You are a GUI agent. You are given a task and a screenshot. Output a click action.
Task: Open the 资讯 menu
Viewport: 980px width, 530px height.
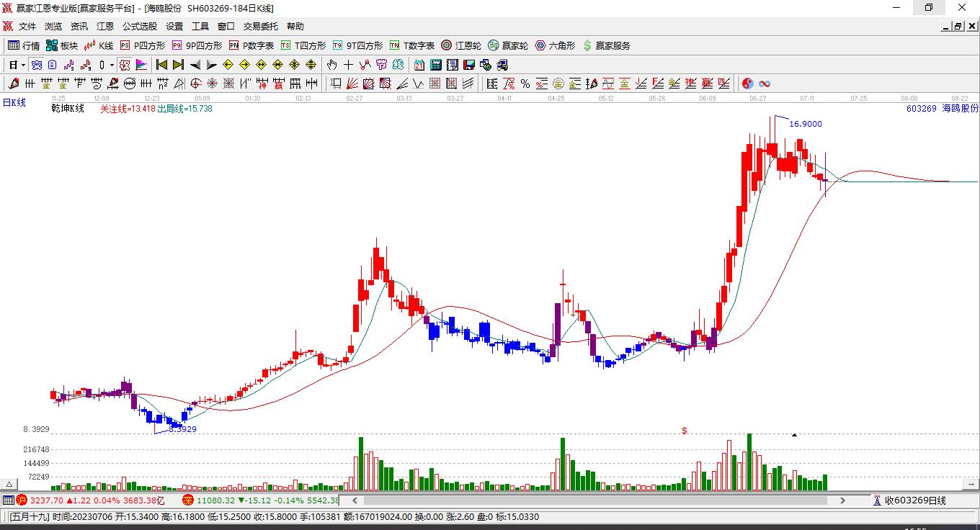[x=79, y=26]
